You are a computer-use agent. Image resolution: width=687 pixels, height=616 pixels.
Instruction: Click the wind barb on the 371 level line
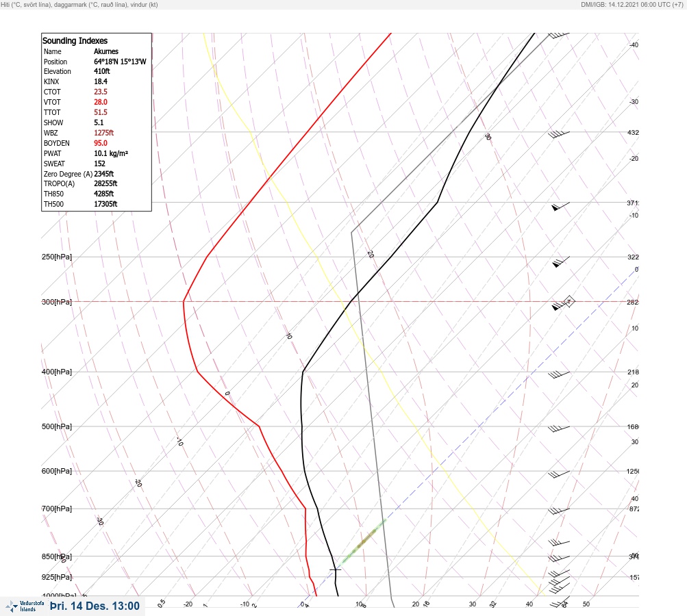tap(561, 206)
